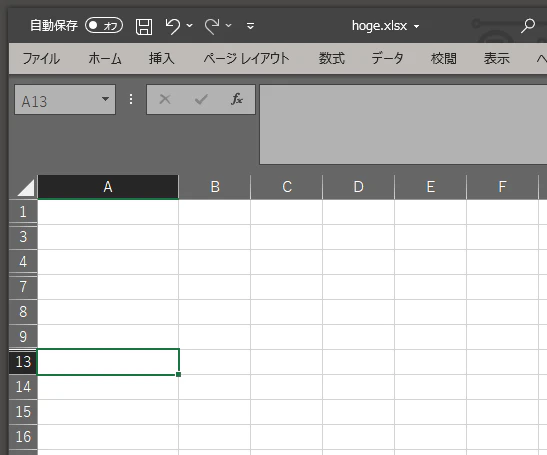
Task: Select row 9 header
Action: point(23,337)
